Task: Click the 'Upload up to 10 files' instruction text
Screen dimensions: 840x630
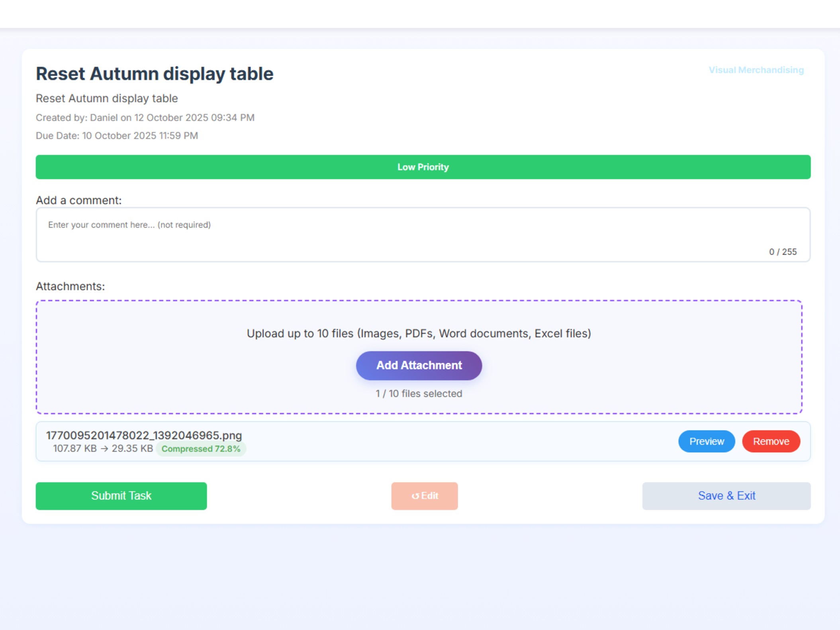Action: pyautogui.click(x=419, y=333)
